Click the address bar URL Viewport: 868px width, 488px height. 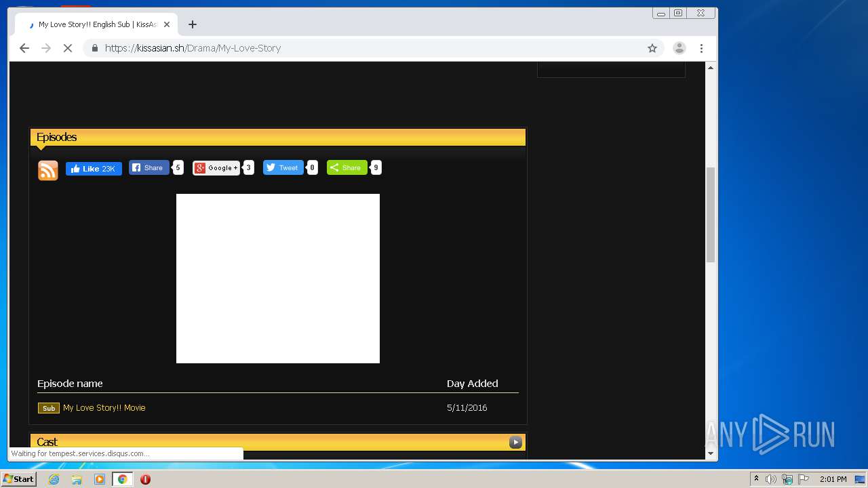(x=193, y=48)
